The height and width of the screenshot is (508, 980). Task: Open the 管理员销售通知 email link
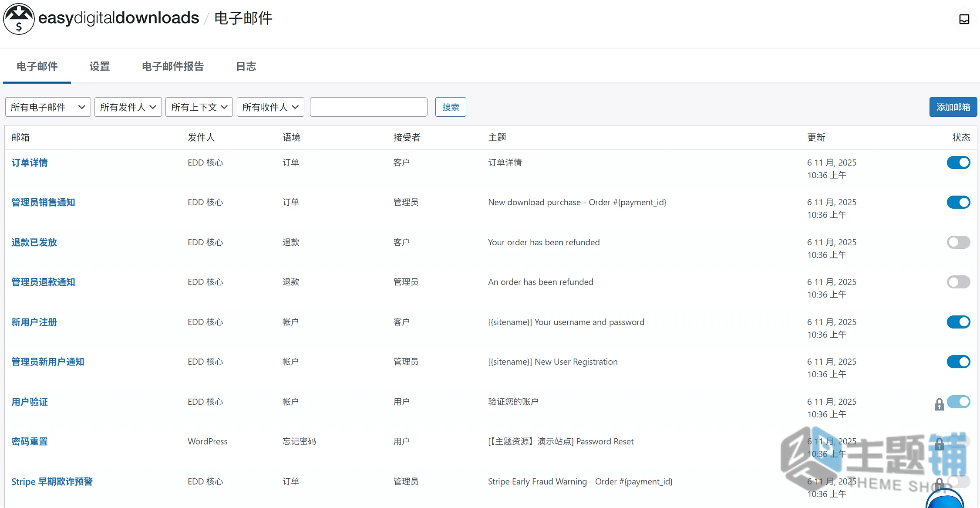[x=43, y=202]
